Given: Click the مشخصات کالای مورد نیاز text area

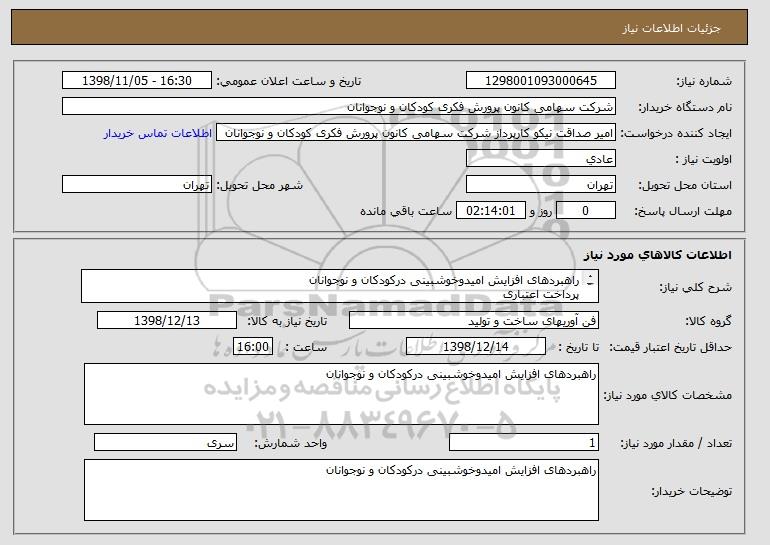Looking at the screenshot, I should (341, 394).
